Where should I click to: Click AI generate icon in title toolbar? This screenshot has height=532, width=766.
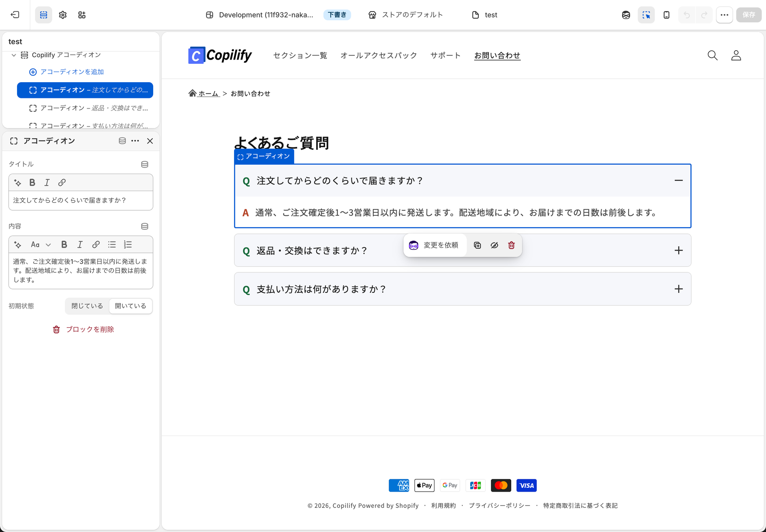17,183
